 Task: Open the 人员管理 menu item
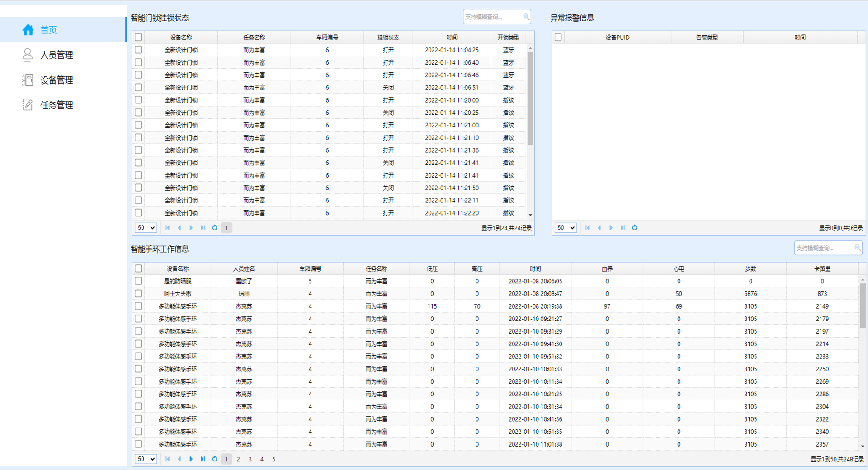[x=57, y=55]
